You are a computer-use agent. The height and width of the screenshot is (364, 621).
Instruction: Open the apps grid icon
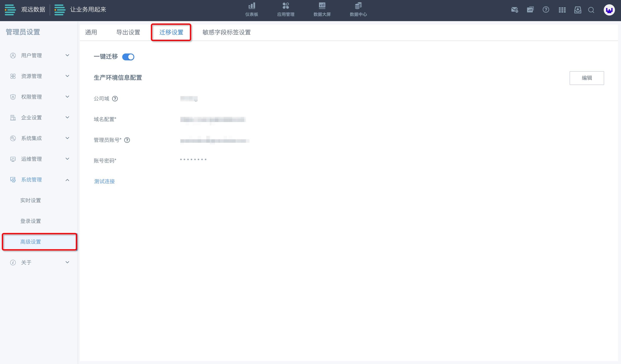click(x=562, y=10)
